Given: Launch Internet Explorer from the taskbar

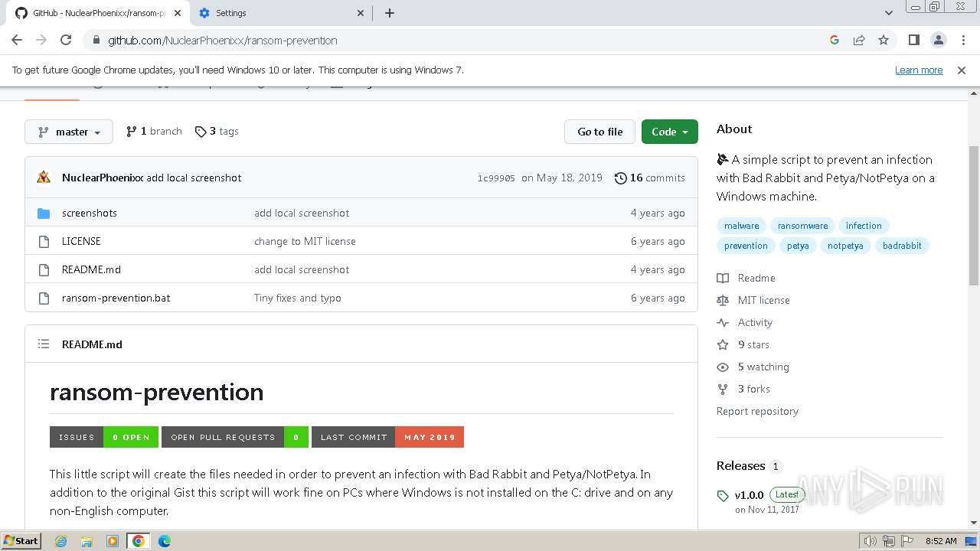Looking at the screenshot, I should coord(60,541).
